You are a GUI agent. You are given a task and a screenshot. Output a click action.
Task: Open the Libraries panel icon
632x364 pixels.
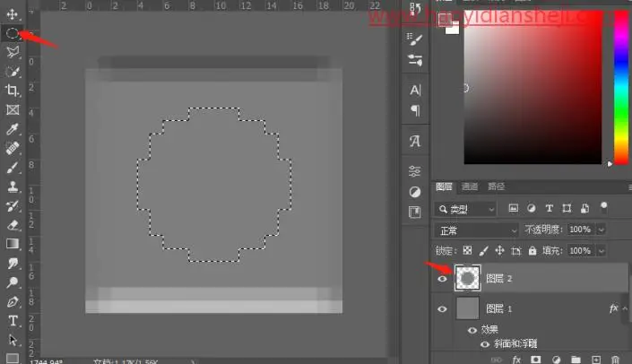click(415, 212)
